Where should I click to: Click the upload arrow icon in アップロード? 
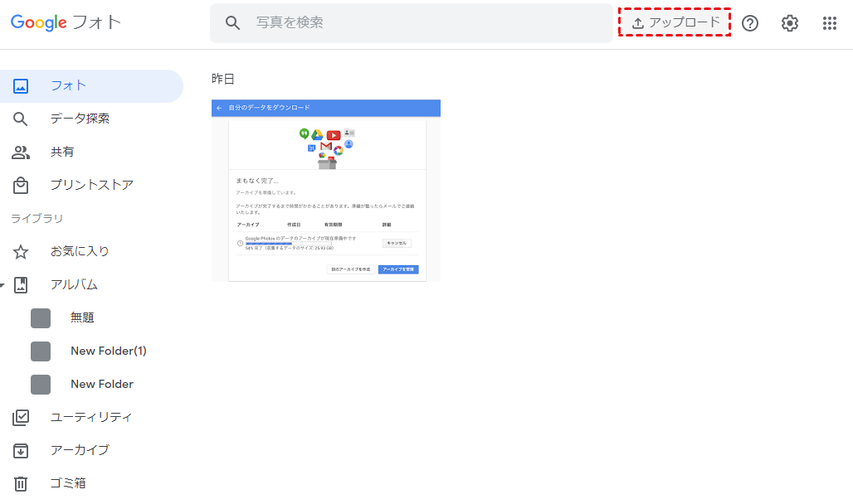pos(638,23)
